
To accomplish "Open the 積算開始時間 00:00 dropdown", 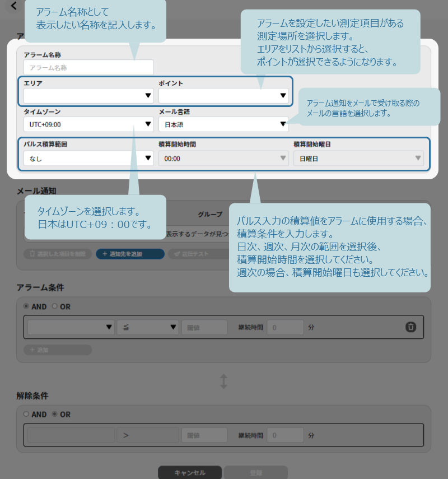I will pos(223,158).
